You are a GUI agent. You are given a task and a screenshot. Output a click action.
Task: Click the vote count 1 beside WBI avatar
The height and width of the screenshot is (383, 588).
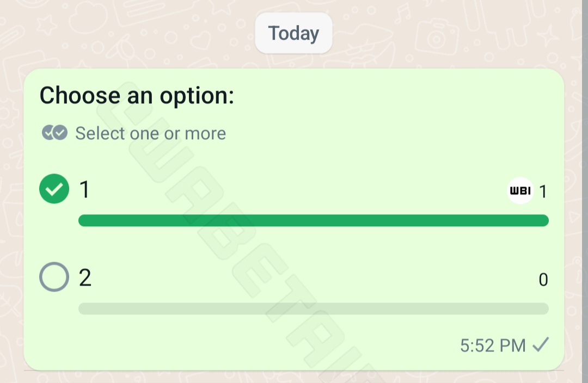tap(543, 191)
